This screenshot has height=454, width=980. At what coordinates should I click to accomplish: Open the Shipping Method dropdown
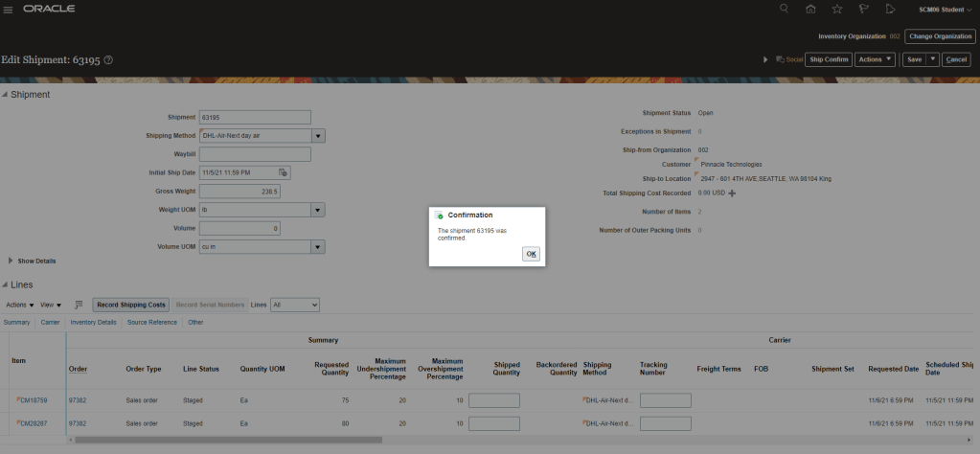tap(318, 136)
